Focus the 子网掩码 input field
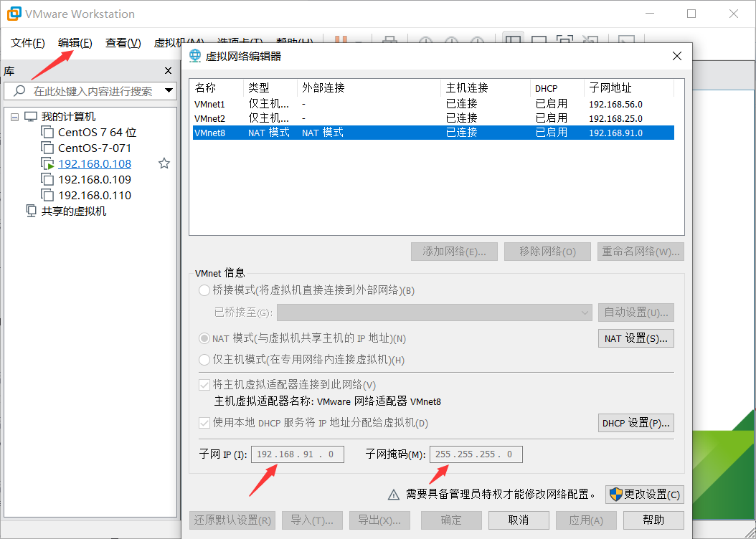 click(x=476, y=454)
